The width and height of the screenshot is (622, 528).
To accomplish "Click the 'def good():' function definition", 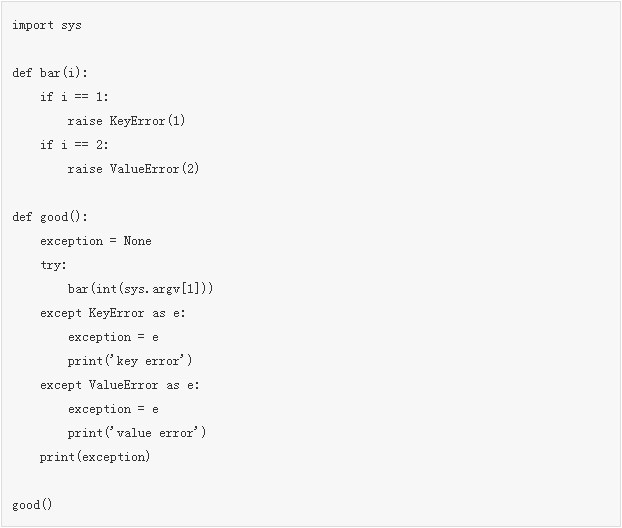I will click(50, 217).
